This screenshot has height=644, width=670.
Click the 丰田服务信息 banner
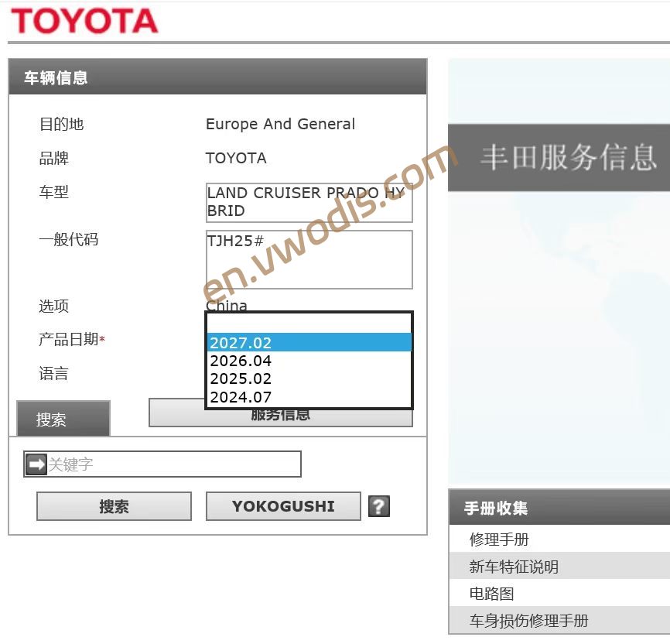click(559, 157)
